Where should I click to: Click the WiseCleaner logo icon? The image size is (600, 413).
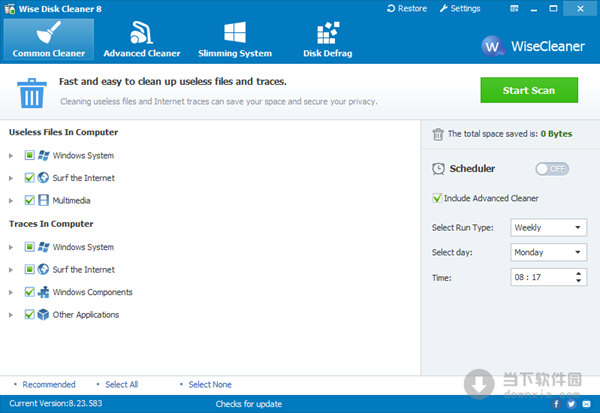(x=492, y=46)
